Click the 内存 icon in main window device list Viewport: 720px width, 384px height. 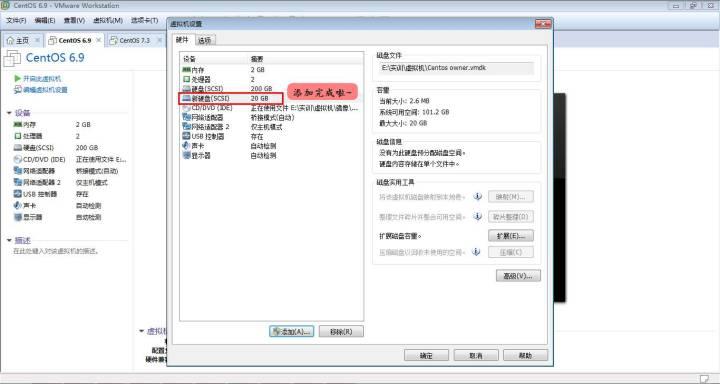(x=18, y=124)
